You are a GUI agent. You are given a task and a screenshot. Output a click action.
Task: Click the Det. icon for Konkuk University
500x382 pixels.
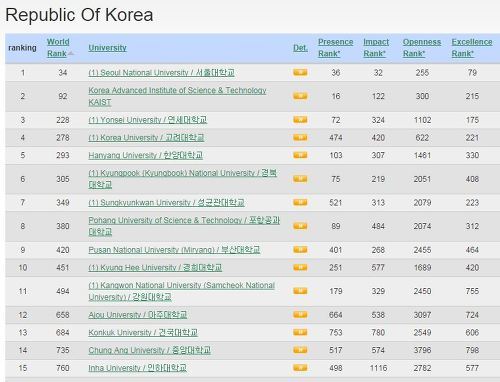click(300, 332)
